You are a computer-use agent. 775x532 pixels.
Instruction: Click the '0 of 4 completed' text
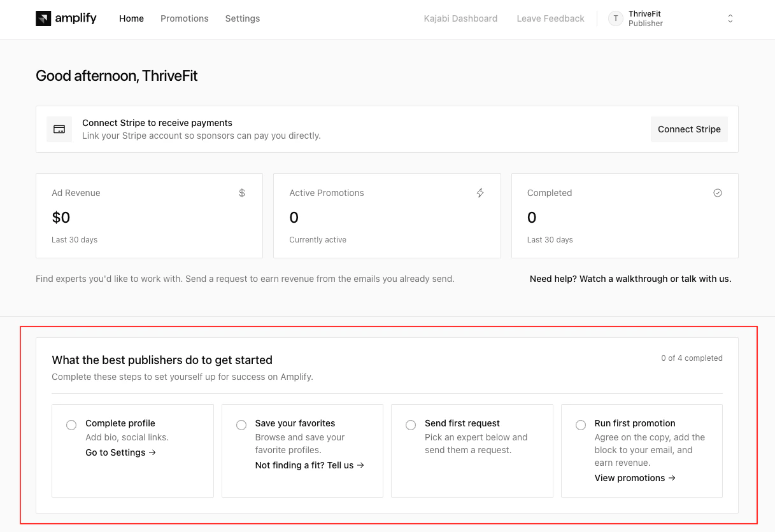[692, 358]
